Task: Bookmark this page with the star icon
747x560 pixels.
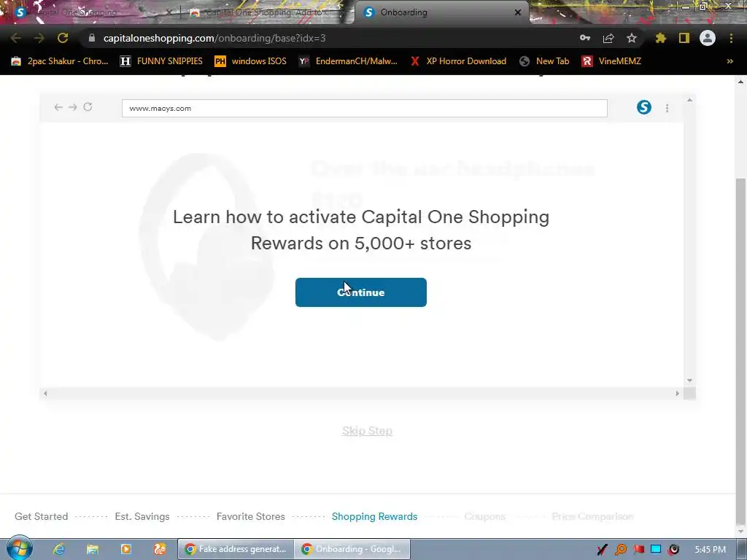Action: tap(632, 38)
